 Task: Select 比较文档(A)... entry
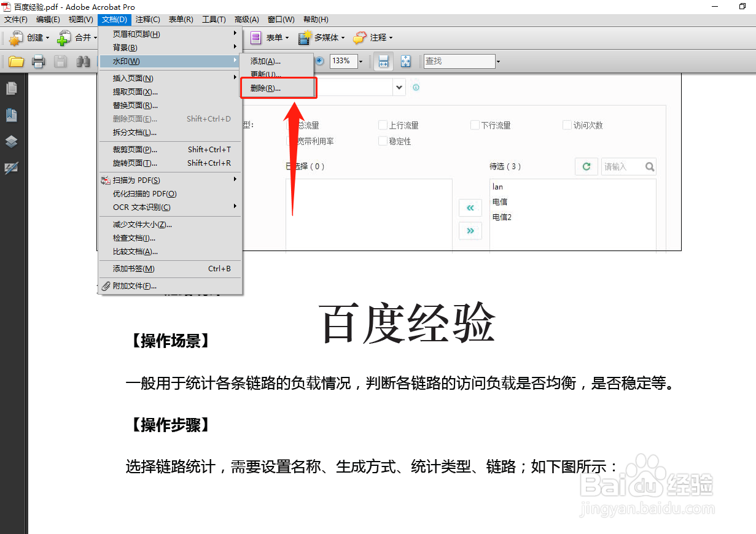[170, 251]
